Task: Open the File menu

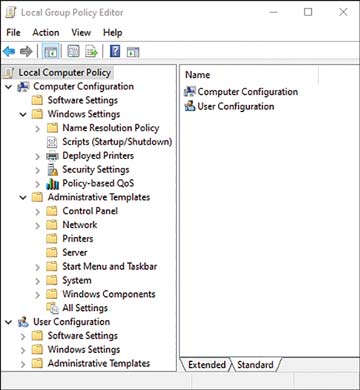Action: click(x=13, y=33)
